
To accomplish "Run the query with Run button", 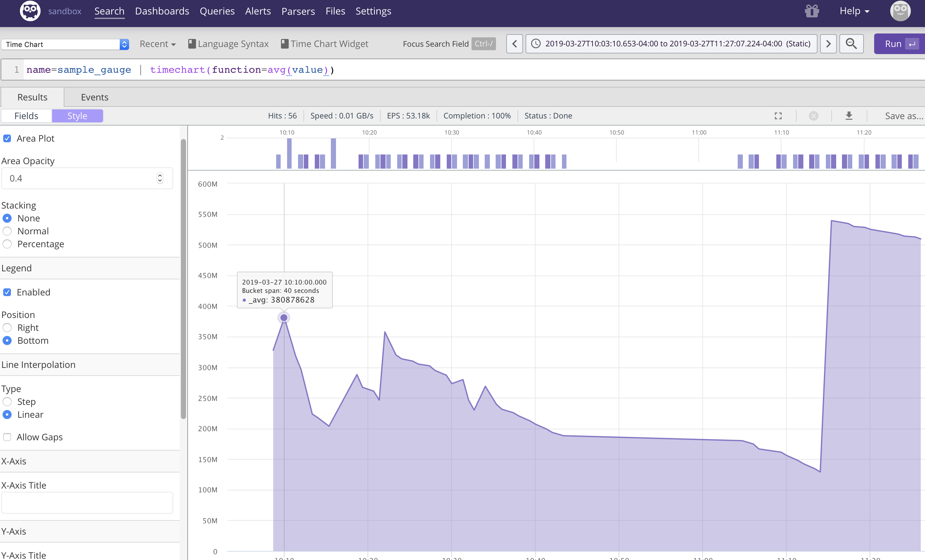I will [x=899, y=44].
